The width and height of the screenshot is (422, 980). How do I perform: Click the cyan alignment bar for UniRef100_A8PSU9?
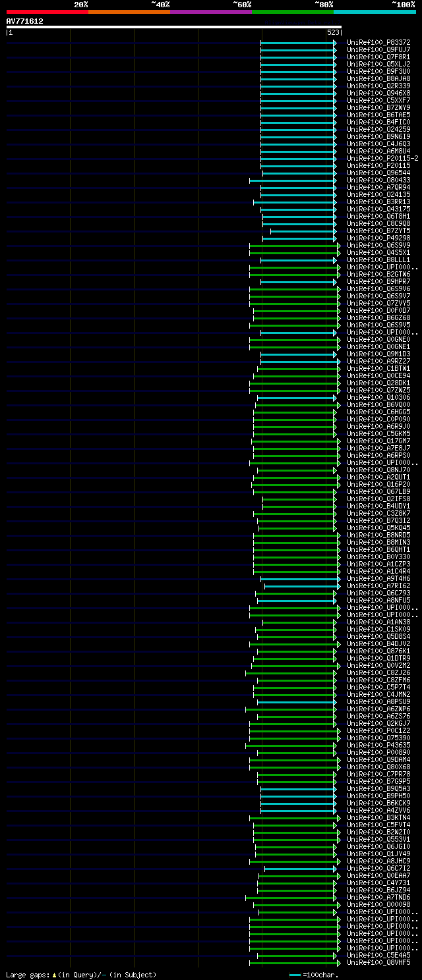pyautogui.click(x=297, y=701)
